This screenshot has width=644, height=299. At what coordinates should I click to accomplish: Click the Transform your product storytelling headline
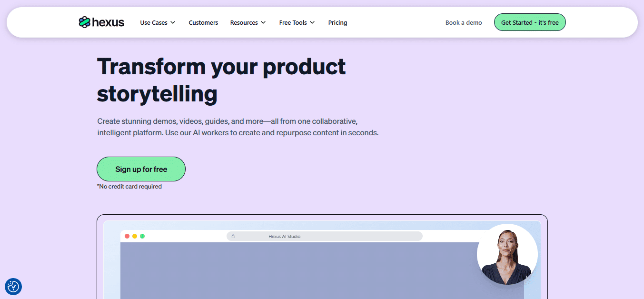tap(221, 80)
